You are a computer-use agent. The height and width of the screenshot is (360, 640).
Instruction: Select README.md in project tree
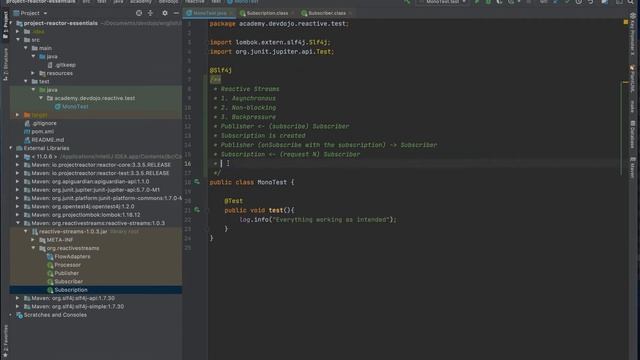[47, 140]
